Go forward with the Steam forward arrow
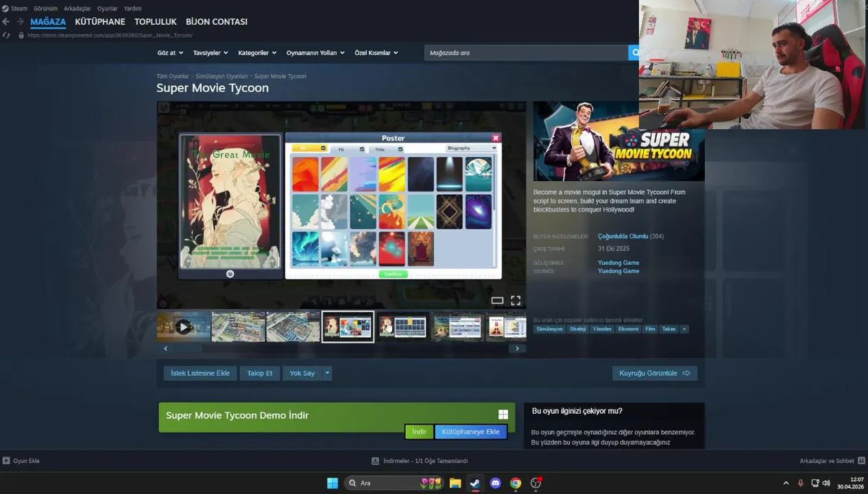 20,22
